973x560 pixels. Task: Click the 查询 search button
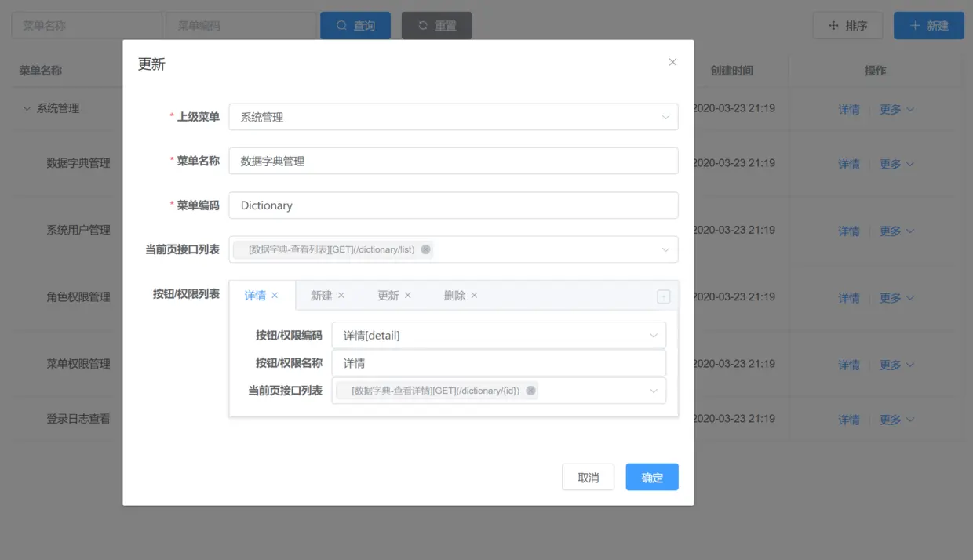[355, 25]
